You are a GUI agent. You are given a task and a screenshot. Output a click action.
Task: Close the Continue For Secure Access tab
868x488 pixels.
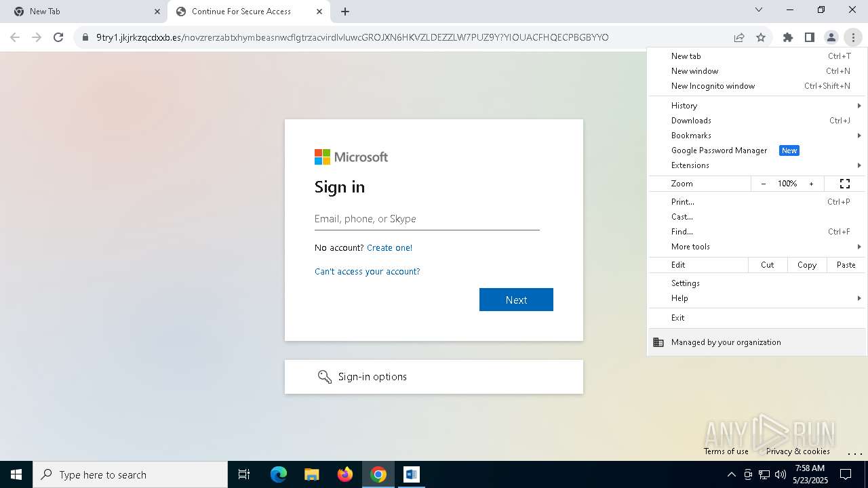point(319,12)
